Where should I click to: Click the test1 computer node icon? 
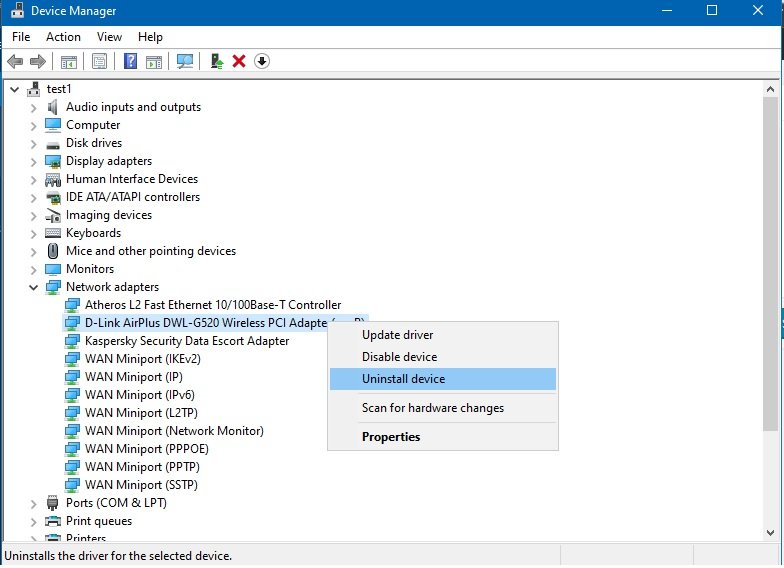pos(34,89)
